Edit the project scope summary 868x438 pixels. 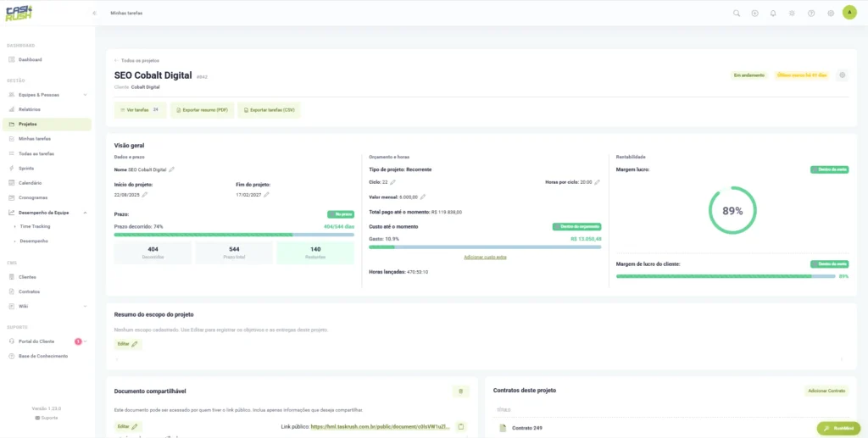pos(128,344)
